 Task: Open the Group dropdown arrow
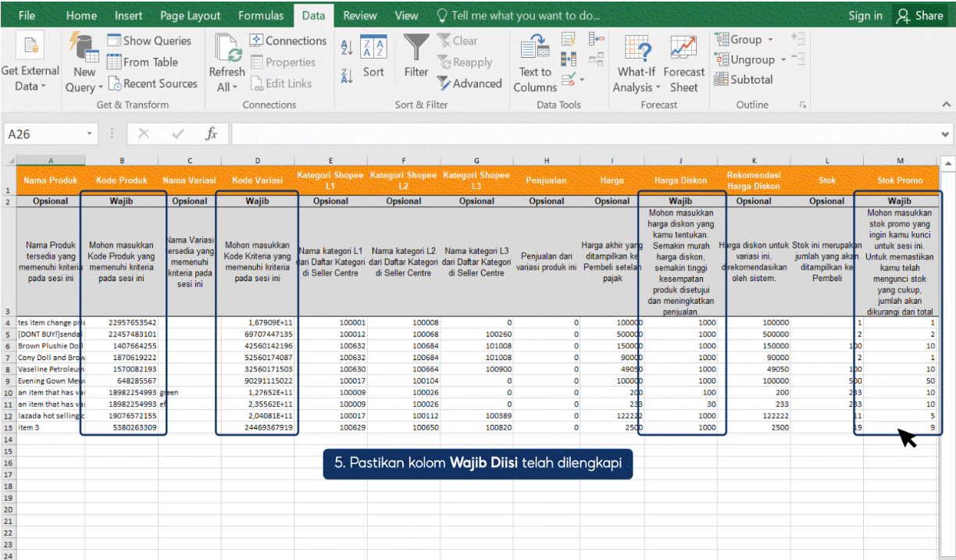(x=770, y=40)
